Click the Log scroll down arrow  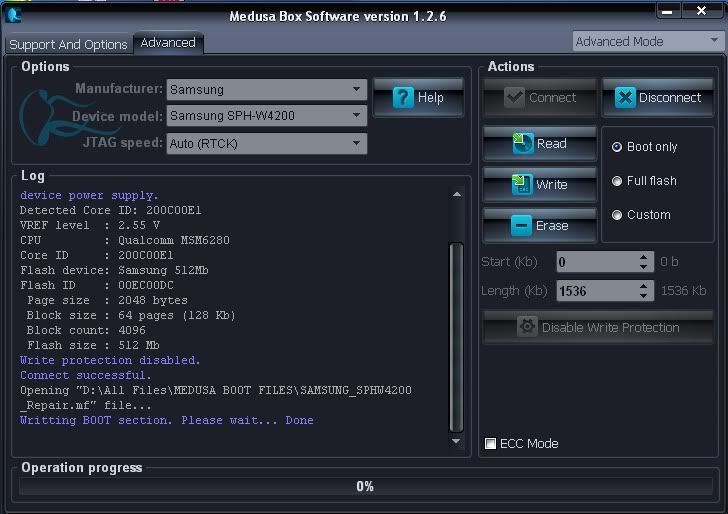pyautogui.click(x=456, y=441)
